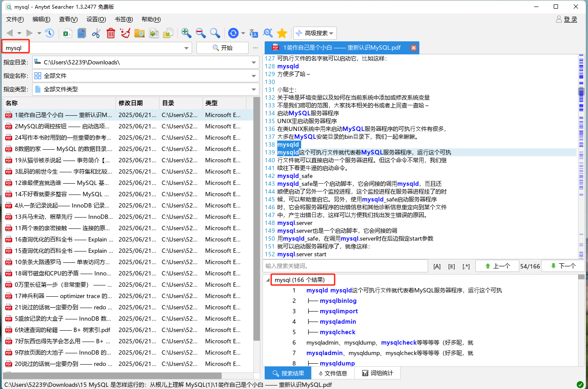Sort by the 类型 column header
The image size is (588, 389).
(x=224, y=103)
